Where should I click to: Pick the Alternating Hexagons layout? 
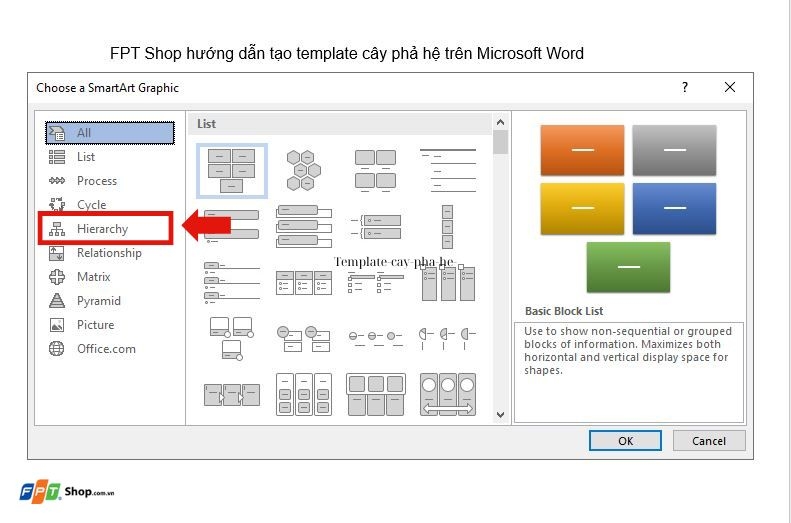tap(304, 171)
